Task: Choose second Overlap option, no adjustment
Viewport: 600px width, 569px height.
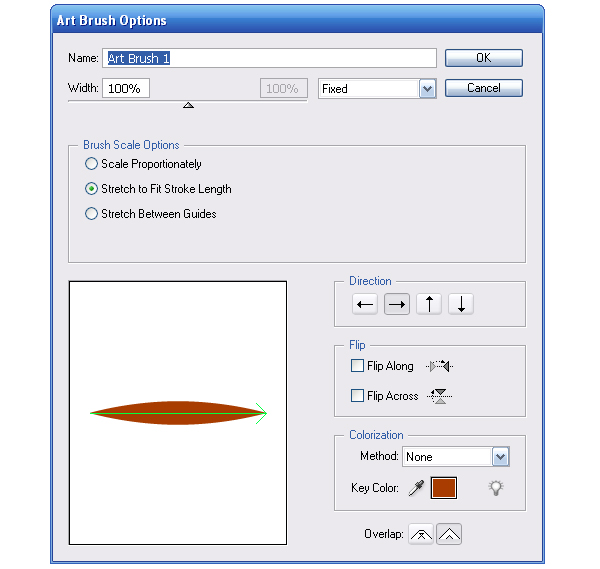Action: pyautogui.click(x=449, y=534)
